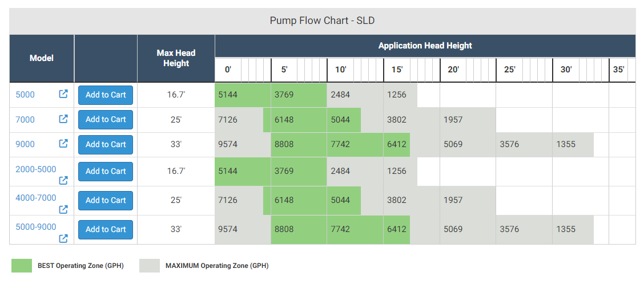
Task: Open the 7000 model link
Action: click(x=25, y=120)
